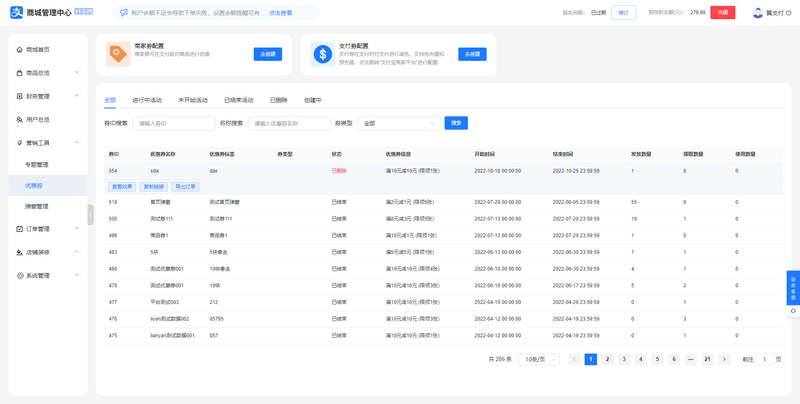
Task: Click coupon name "liyan测试数据002"
Action: pos(170,319)
